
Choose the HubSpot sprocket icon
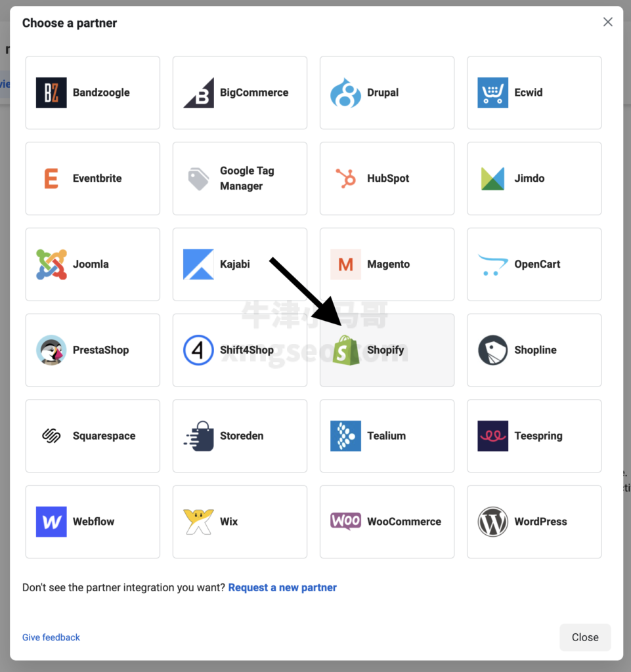pyautogui.click(x=345, y=178)
